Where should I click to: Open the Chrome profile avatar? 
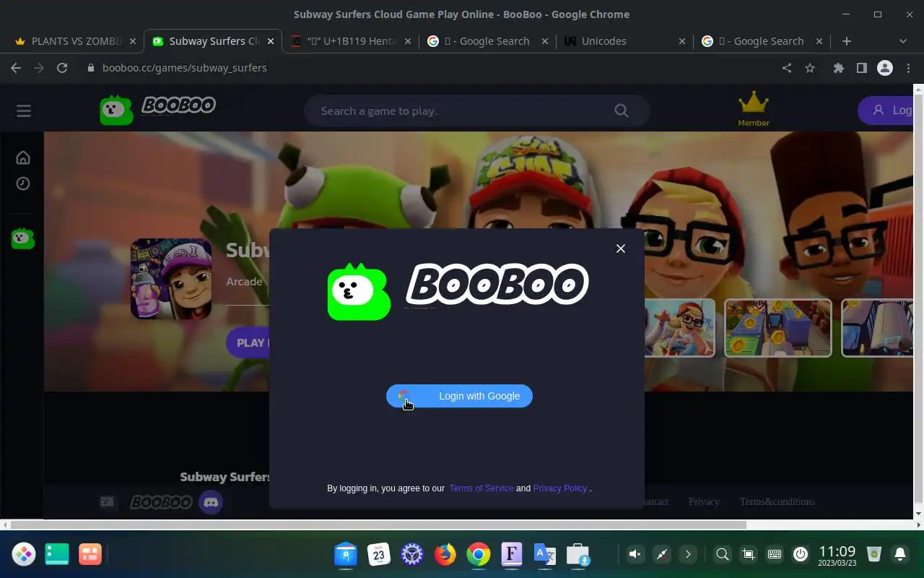[885, 68]
